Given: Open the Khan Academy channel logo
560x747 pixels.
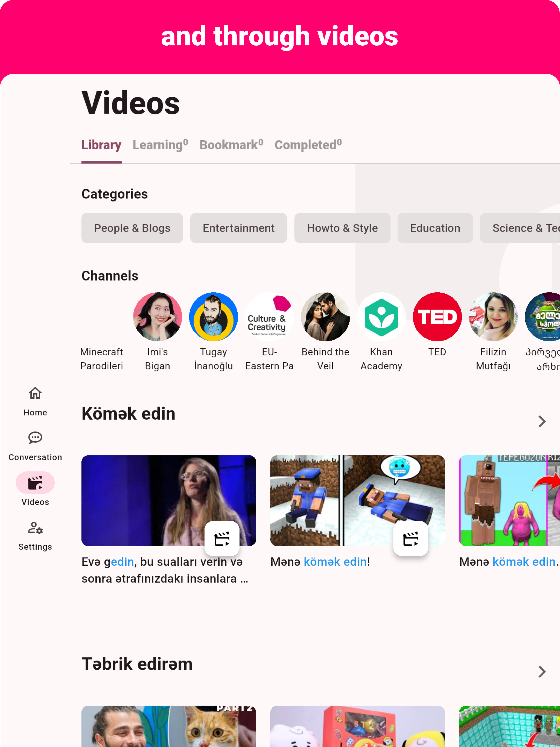Looking at the screenshot, I should point(381,317).
